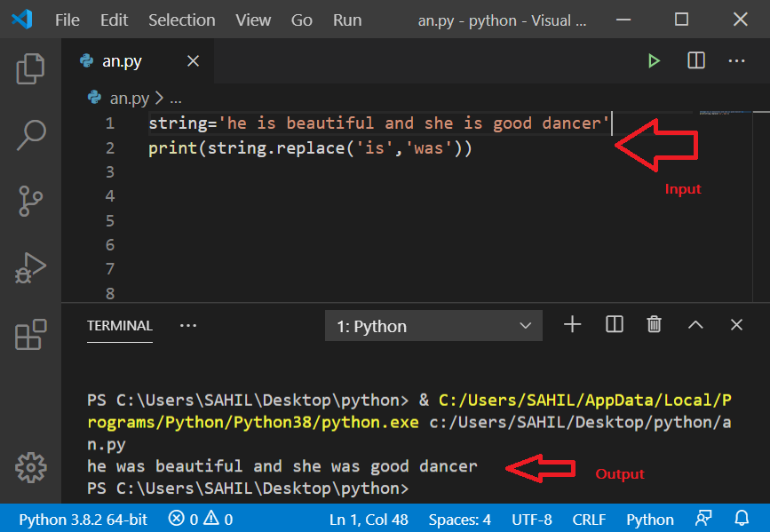Maximize the VS Code window
The image size is (770, 532).
pyautogui.click(x=681, y=20)
